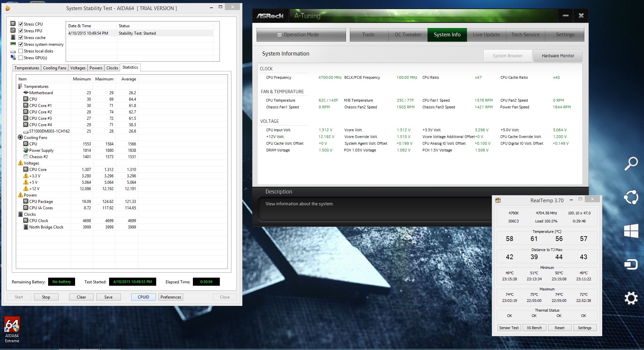Click the Maximum column header

coord(104,79)
